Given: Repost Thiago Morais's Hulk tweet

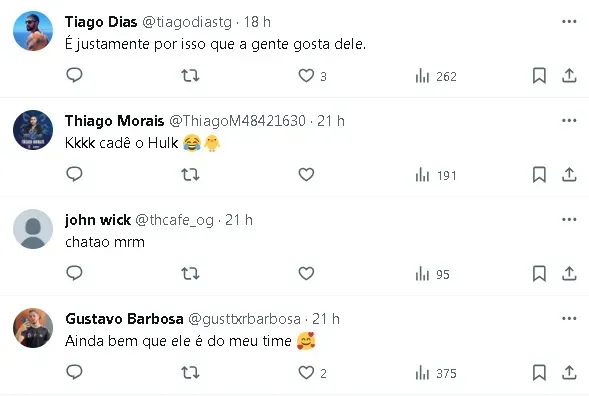Looking at the screenshot, I should click(190, 174).
